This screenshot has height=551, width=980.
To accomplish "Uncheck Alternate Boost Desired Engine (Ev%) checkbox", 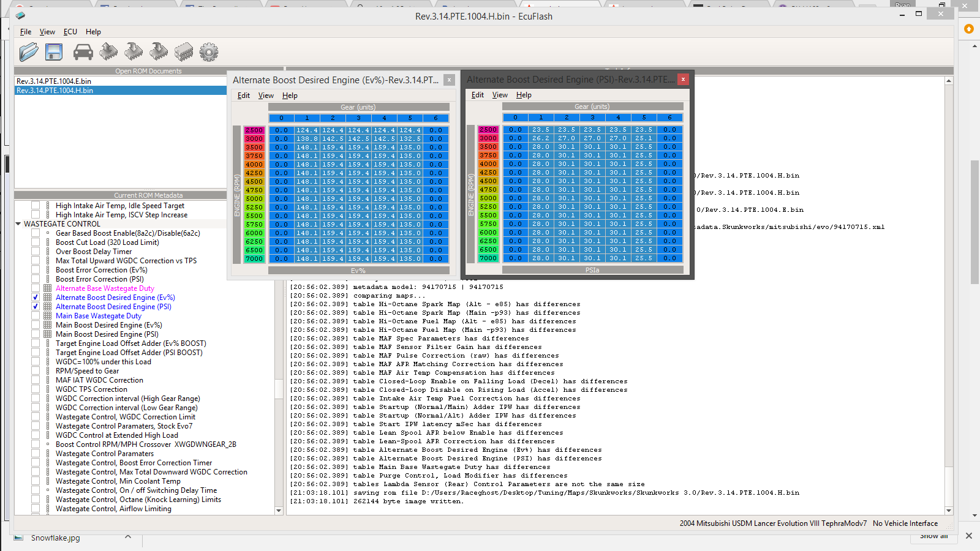I will (x=36, y=298).
